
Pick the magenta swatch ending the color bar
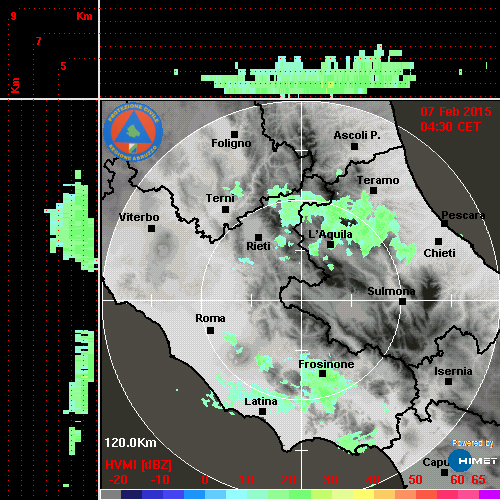coord(489,494)
